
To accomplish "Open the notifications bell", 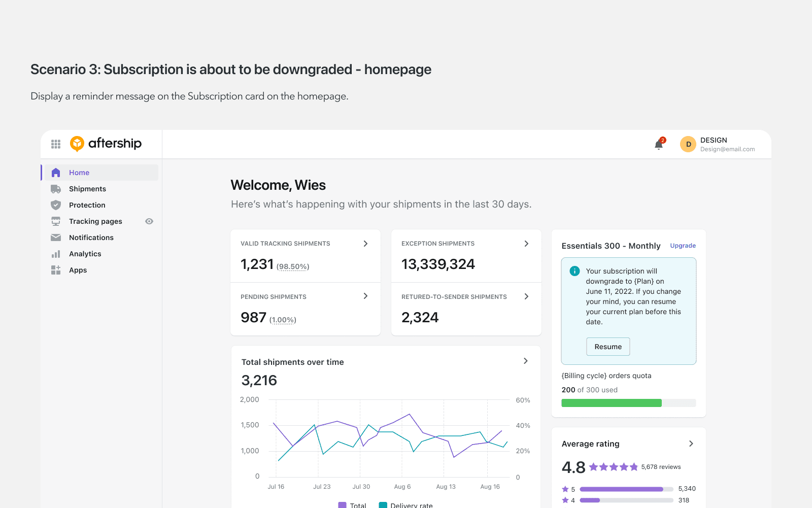I will point(659,145).
